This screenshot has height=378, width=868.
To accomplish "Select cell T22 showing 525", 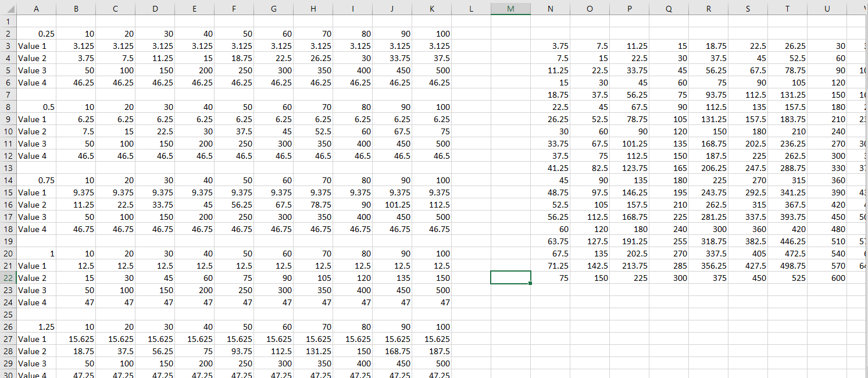I will (787, 278).
